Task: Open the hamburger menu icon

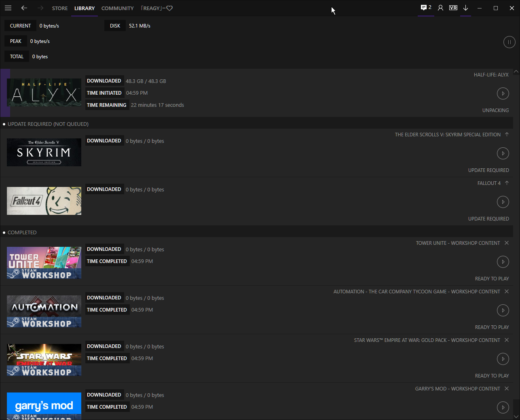Action: coord(8,8)
